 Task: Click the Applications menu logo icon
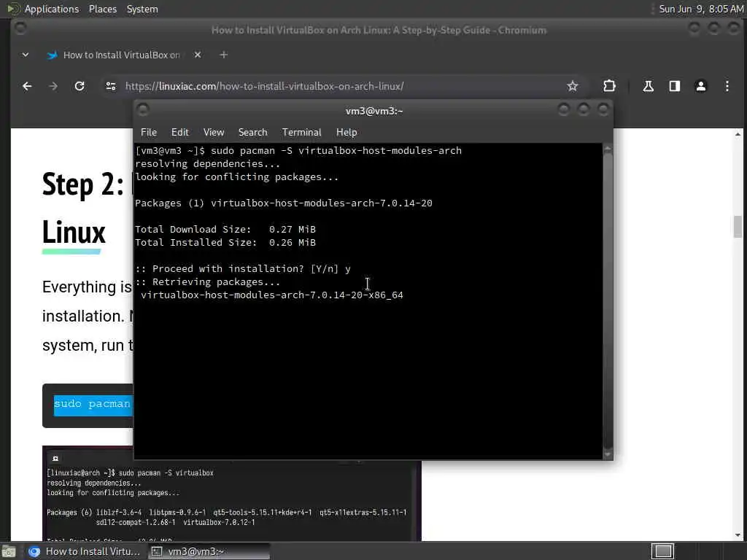coord(13,9)
